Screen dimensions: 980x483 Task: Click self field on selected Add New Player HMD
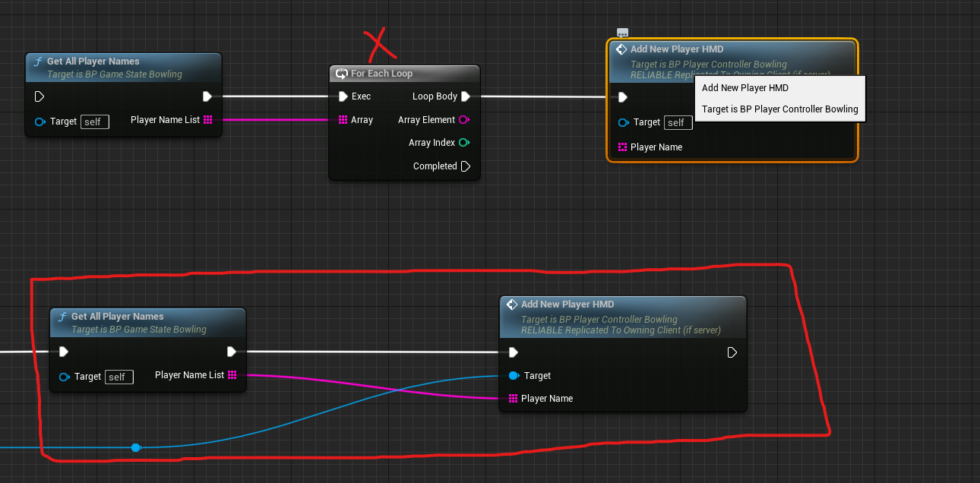[x=678, y=122]
